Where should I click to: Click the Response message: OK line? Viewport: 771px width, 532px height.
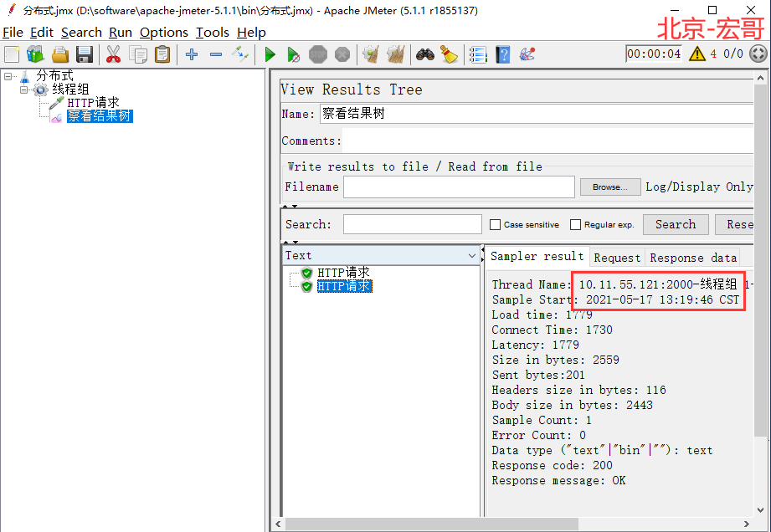coord(558,480)
